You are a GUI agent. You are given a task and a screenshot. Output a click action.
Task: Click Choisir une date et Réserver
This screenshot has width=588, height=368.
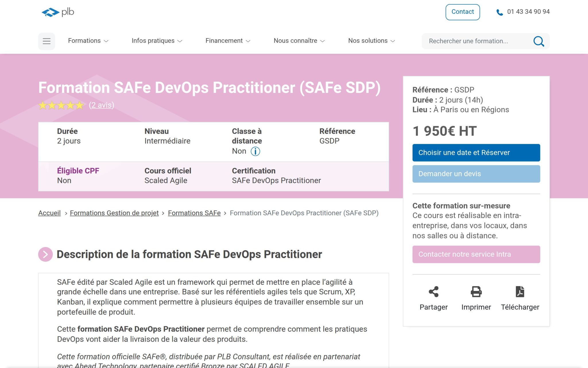476,153
